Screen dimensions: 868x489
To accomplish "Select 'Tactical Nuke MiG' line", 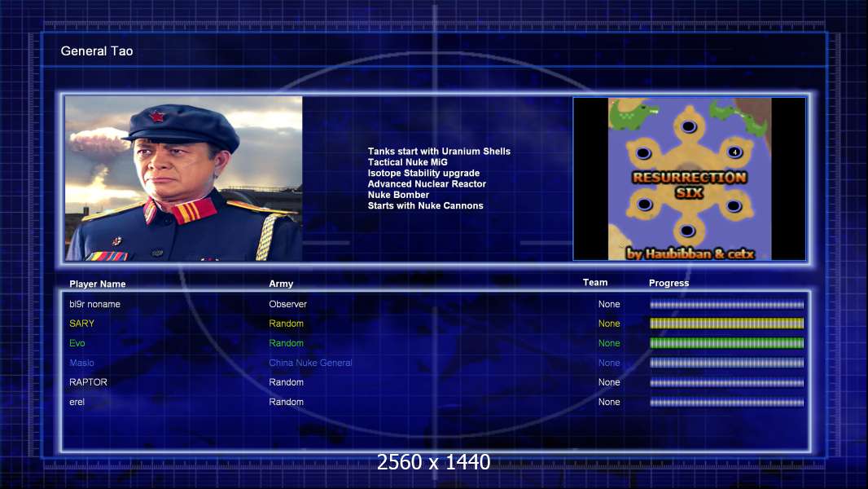I will pyautogui.click(x=407, y=162).
